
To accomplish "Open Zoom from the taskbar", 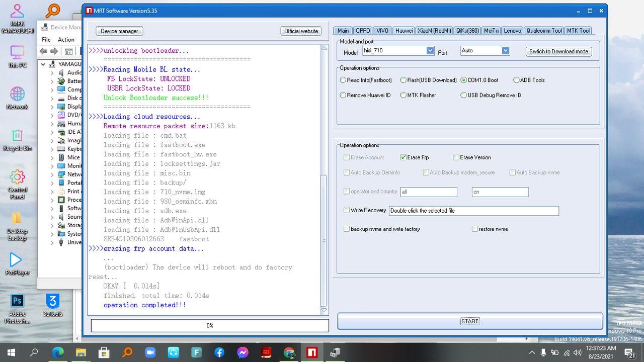I will click(x=150, y=352).
